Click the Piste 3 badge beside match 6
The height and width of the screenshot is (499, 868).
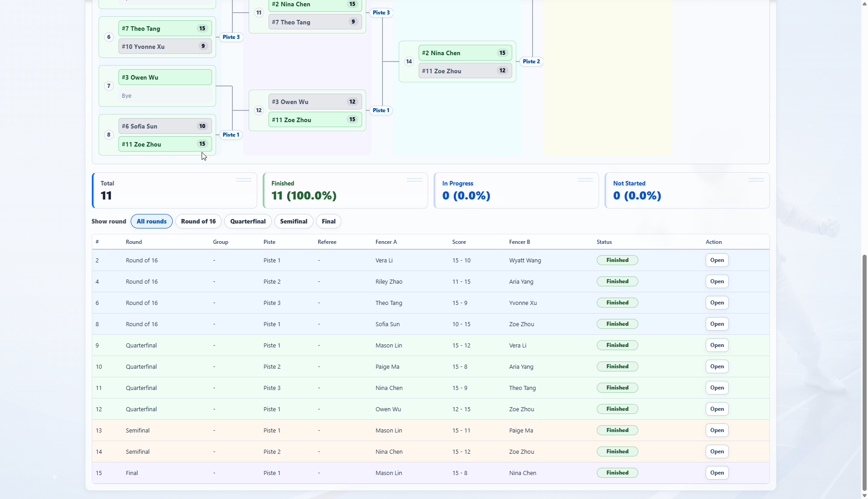click(x=231, y=37)
